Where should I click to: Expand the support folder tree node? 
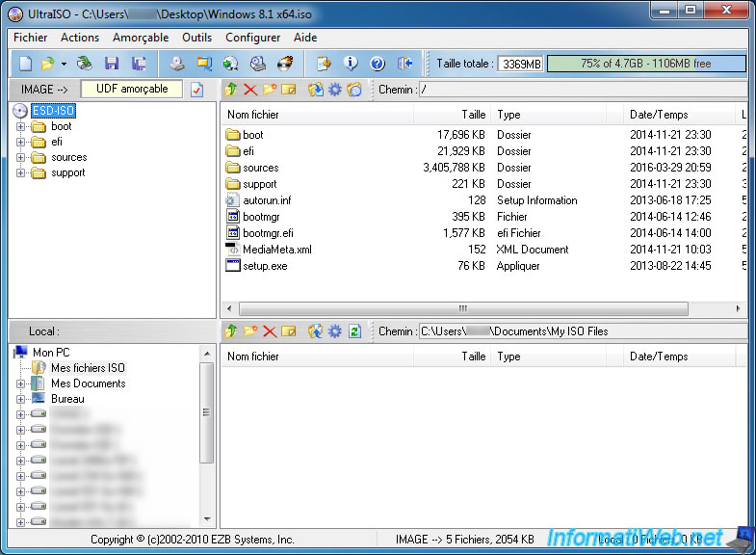click(x=20, y=173)
